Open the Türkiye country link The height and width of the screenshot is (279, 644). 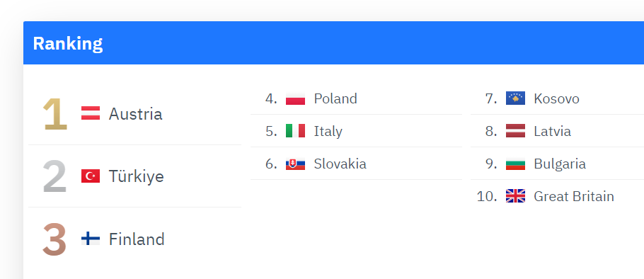[136, 176]
